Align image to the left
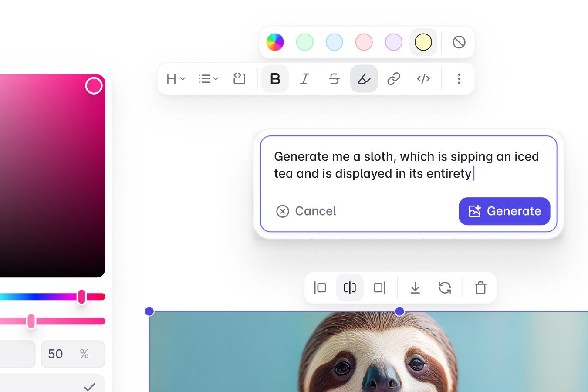 320,288
